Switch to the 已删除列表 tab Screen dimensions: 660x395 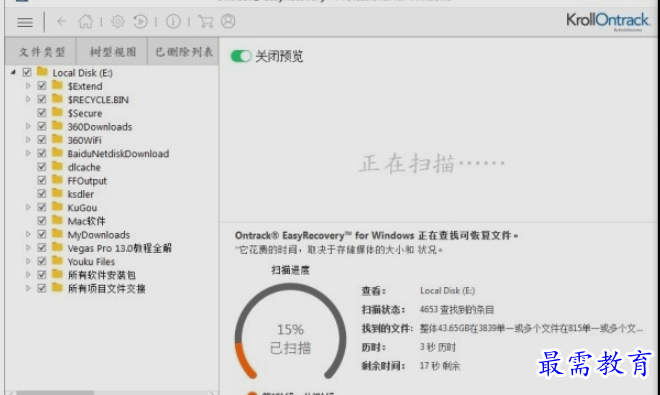(184, 51)
